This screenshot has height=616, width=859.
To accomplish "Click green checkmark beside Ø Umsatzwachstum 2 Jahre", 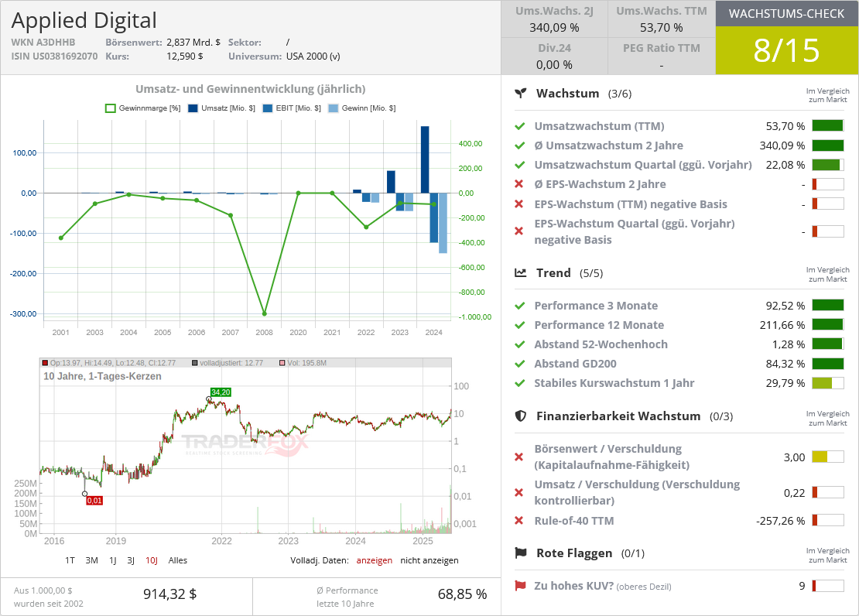I will [x=519, y=145].
